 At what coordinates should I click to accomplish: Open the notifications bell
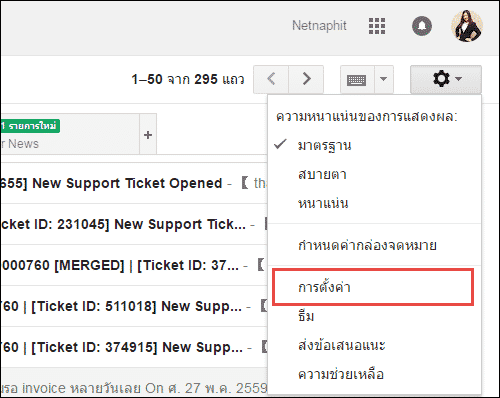click(x=422, y=26)
